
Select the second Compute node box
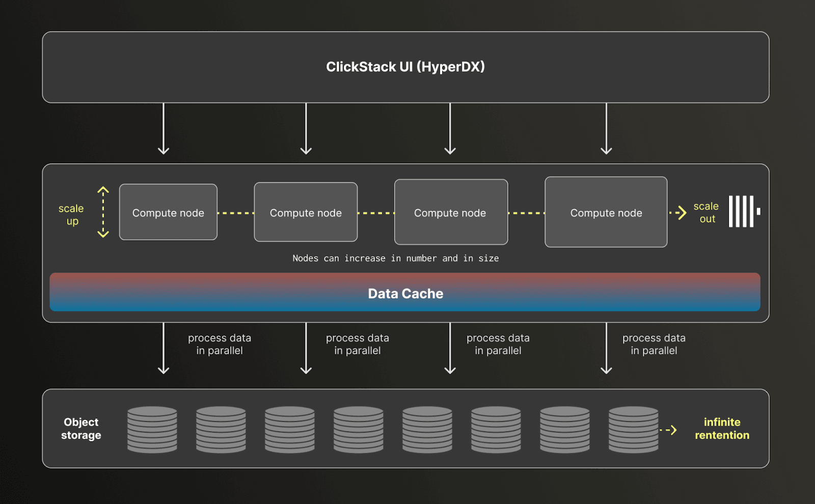click(306, 212)
